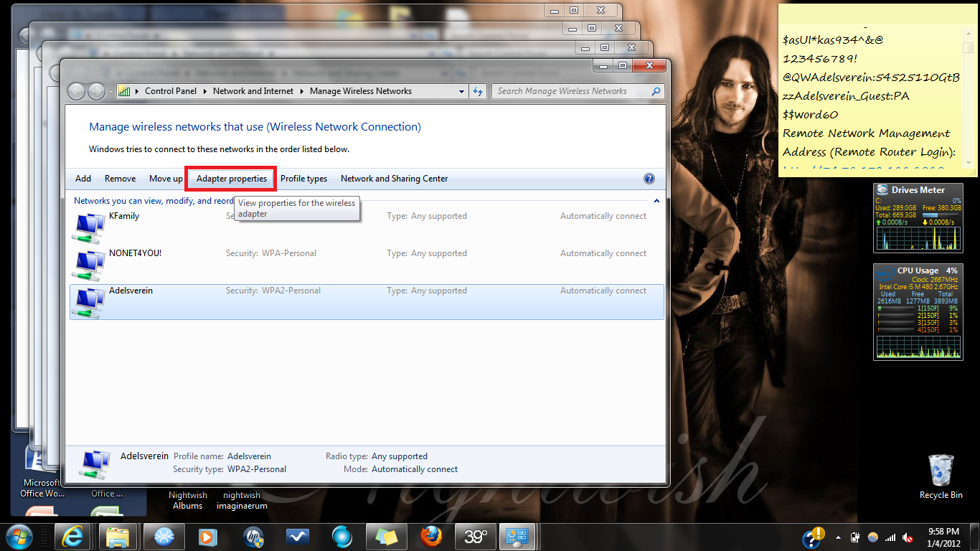Image resolution: width=980 pixels, height=551 pixels.
Task: Click the Adelsverein network icon in the list
Action: pos(90,301)
